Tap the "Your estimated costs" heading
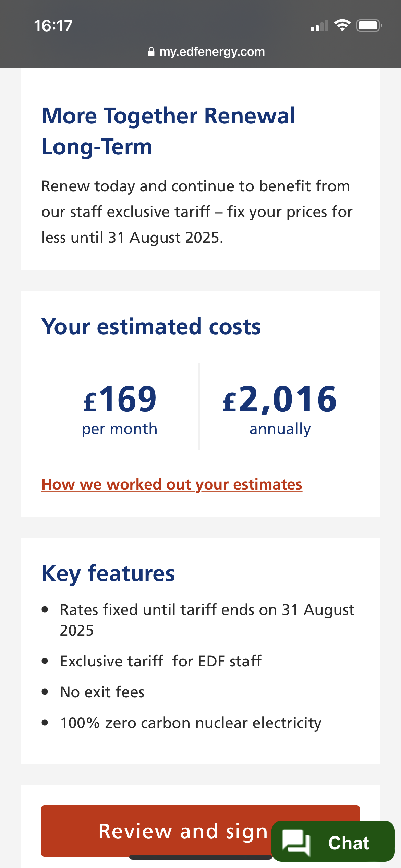 click(x=151, y=327)
